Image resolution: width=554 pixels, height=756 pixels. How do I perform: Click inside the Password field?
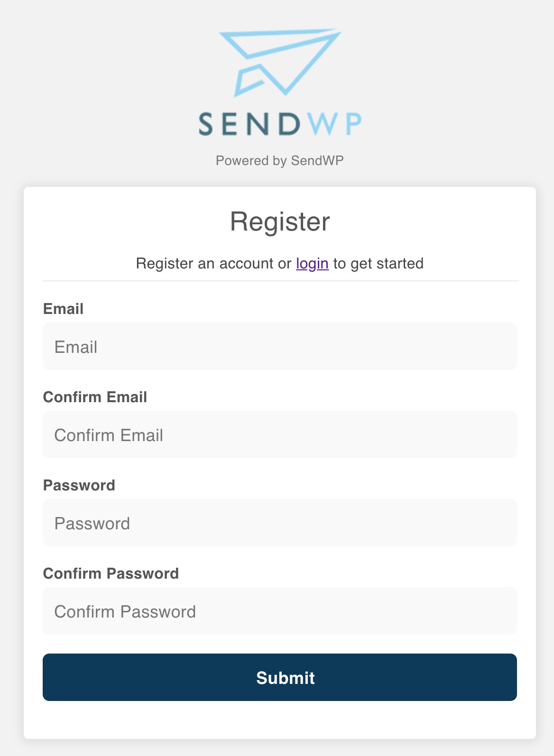[280, 523]
